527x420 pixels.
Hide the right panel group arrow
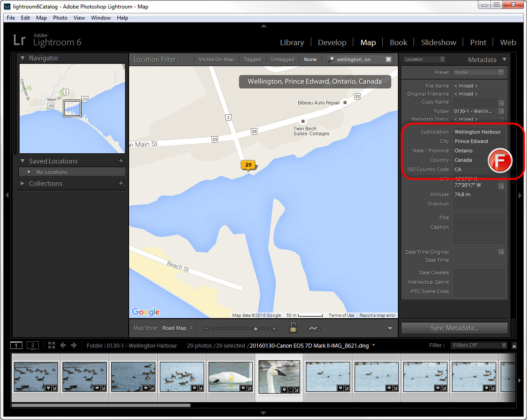point(520,195)
